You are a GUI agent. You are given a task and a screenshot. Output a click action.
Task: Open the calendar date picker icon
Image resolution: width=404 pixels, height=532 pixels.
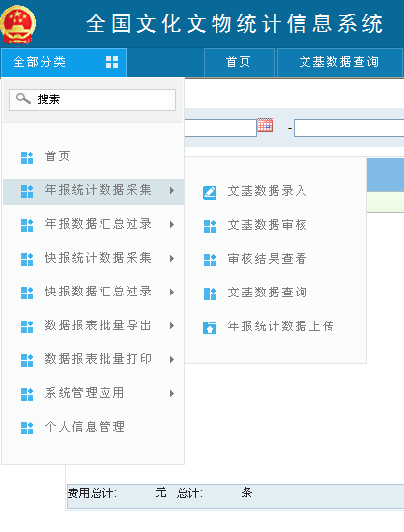[x=265, y=126]
